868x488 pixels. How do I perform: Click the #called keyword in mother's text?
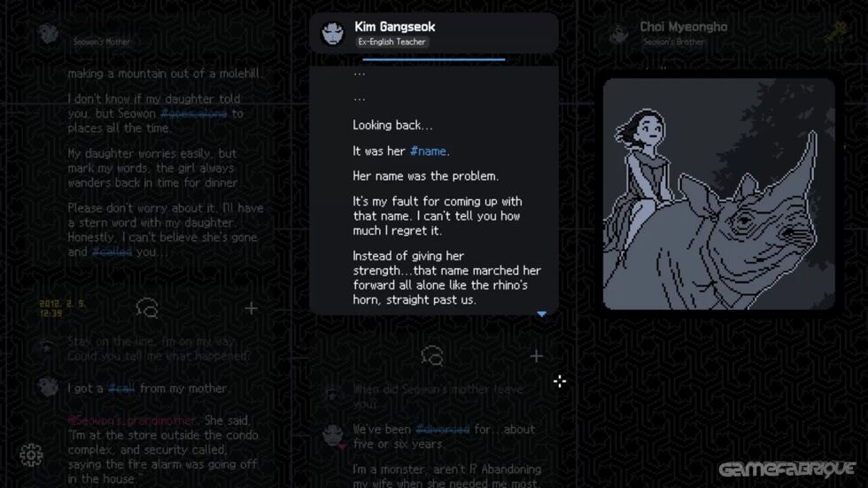pos(112,252)
